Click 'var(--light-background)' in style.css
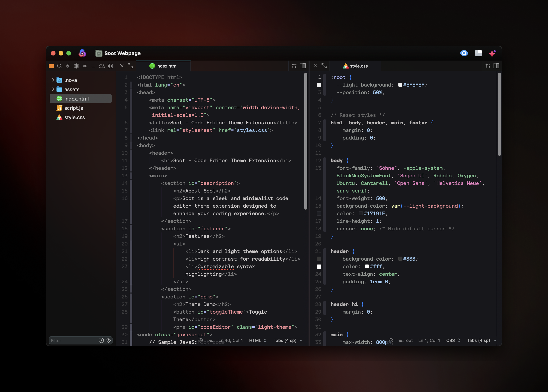548x392 pixels. 426,206
